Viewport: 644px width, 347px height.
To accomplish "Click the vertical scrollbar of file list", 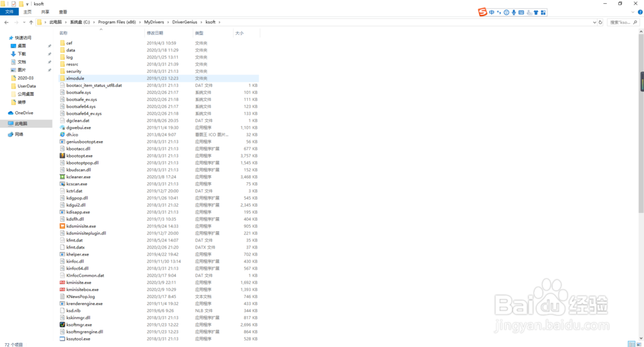I will pos(641,123).
